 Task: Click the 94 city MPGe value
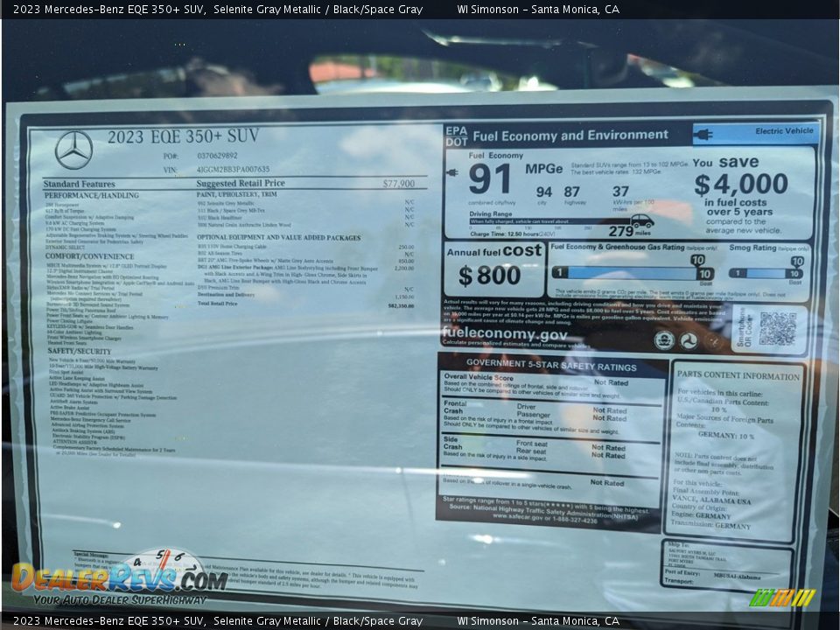coord(543,192)
